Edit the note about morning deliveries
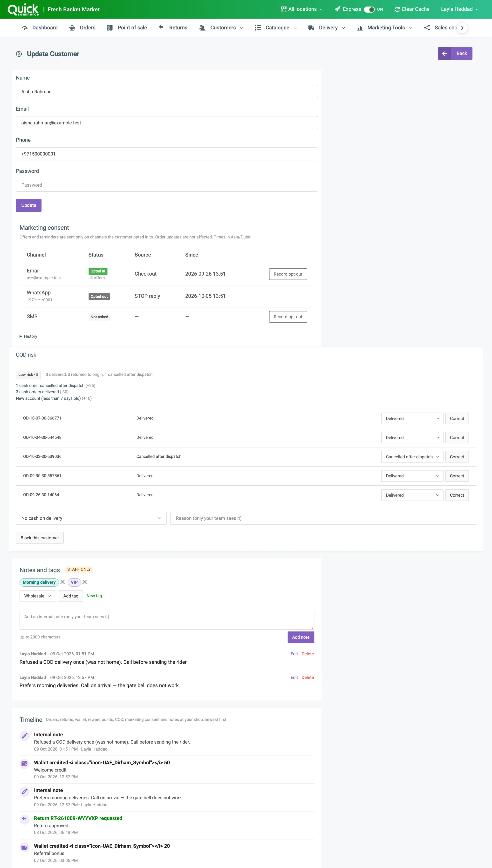Screen dimensions: 492x868 click(x=294, y=678)
